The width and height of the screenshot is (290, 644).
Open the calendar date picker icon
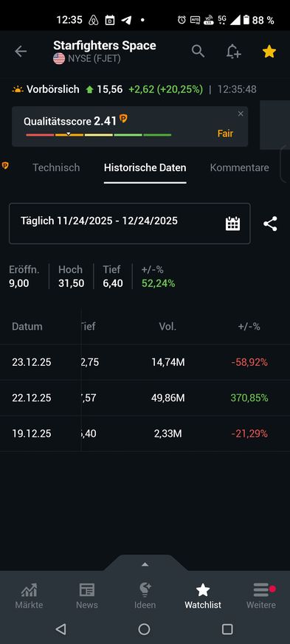232,224
